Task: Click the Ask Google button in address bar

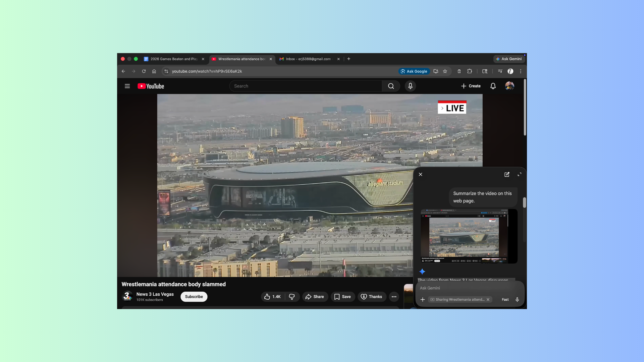Action: pos(414,71)
